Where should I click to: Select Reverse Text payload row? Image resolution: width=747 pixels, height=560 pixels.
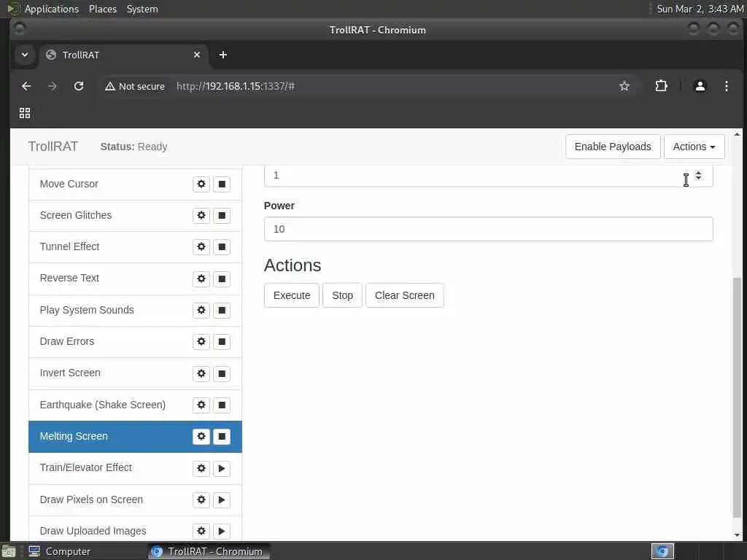[x=135, y=279]
